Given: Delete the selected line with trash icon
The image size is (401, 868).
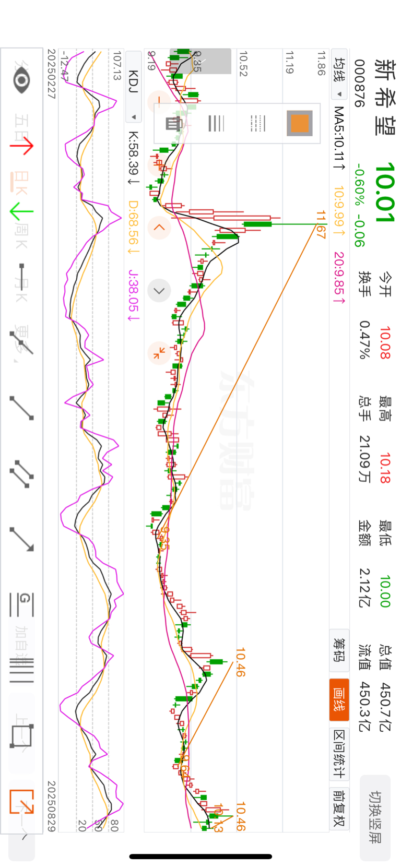Looking at the screenshot, I should coord(174,123).
